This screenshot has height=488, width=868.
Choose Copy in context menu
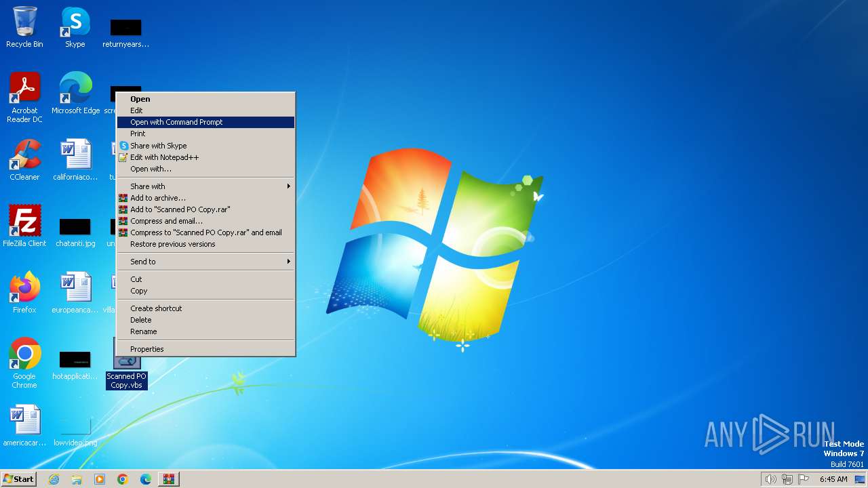(x=205, y=291)
